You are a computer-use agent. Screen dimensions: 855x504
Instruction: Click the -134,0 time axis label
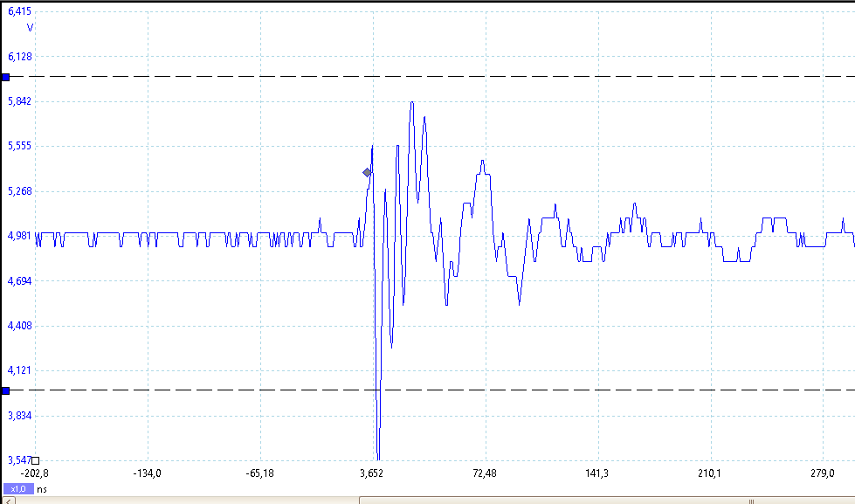148,473
